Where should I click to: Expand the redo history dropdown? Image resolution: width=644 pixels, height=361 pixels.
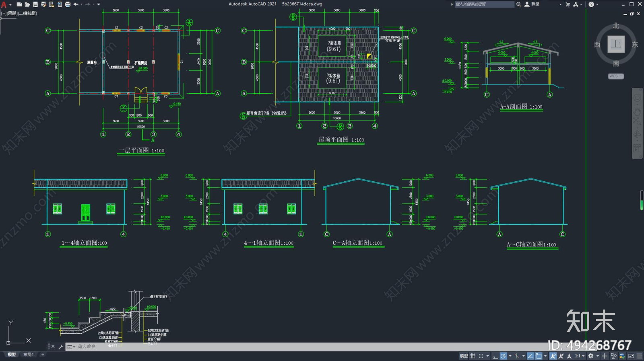click(94, 4)
